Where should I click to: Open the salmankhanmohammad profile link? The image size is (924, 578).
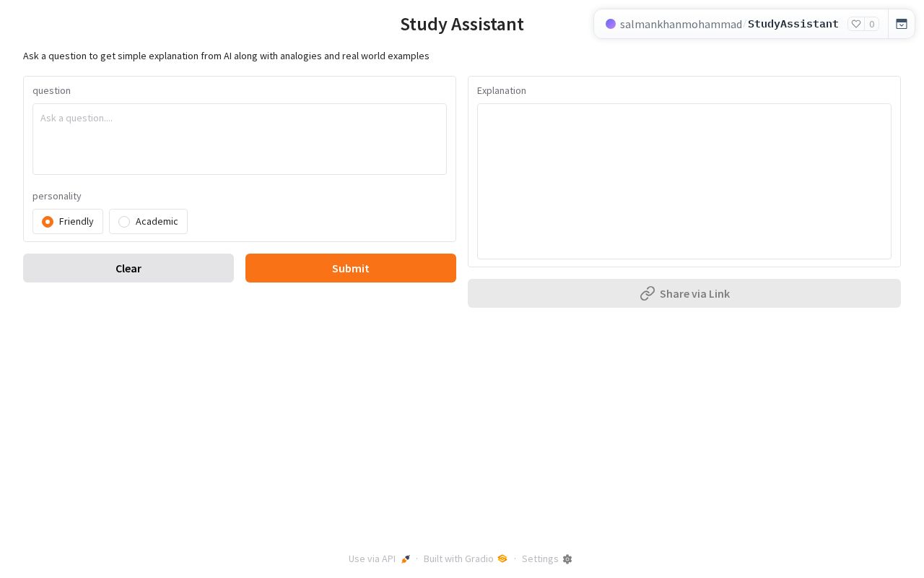pyautogui.click(x=681, y=24)
